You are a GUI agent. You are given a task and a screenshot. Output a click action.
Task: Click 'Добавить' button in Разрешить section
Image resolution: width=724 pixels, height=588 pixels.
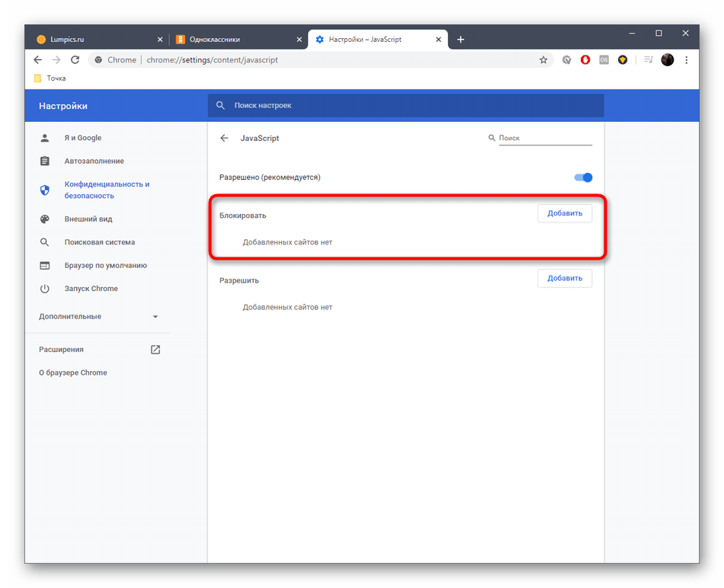564,279
